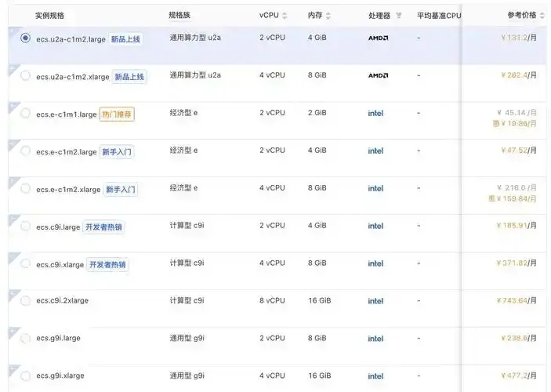
Task: Sort by 内存 using sort arrows
Action: [x=328, y=16]
